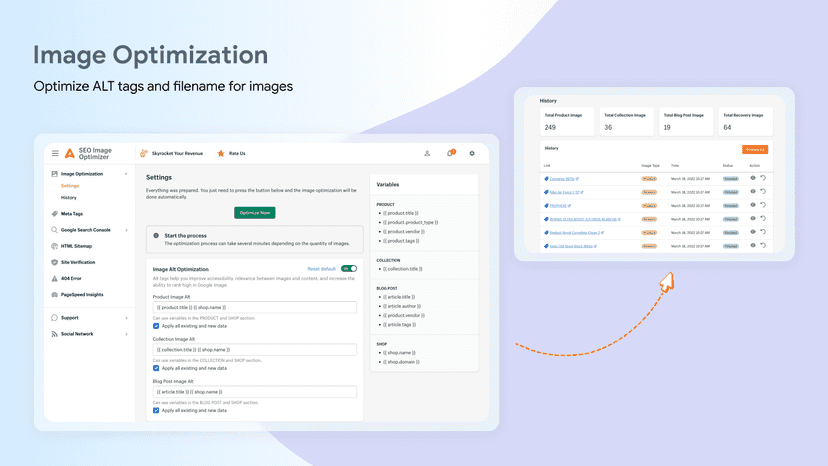Screen dimensions: 828x466
Task: Click the eye icon in Vans Old Skool row
Action: 753,245
